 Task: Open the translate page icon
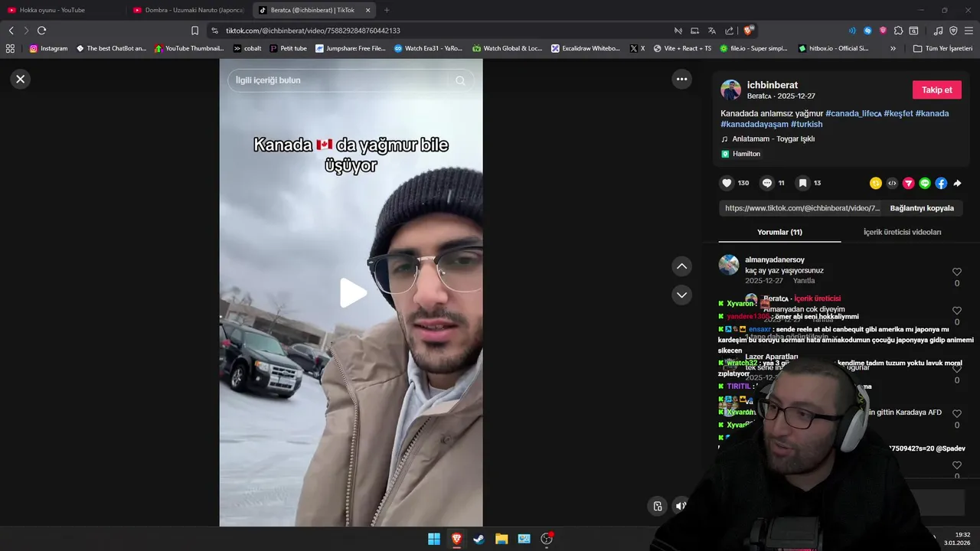pyautogui.click(x=712, y=31)
